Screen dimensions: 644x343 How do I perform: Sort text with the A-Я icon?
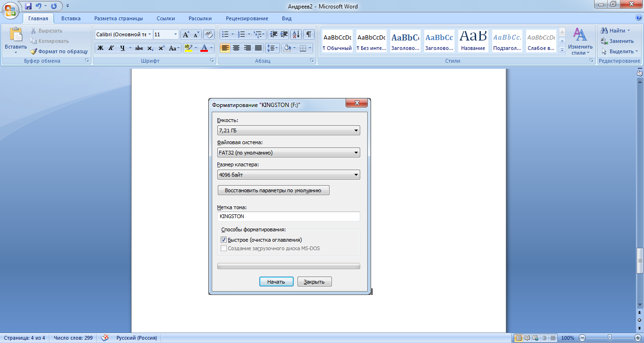tap(296, 34)
